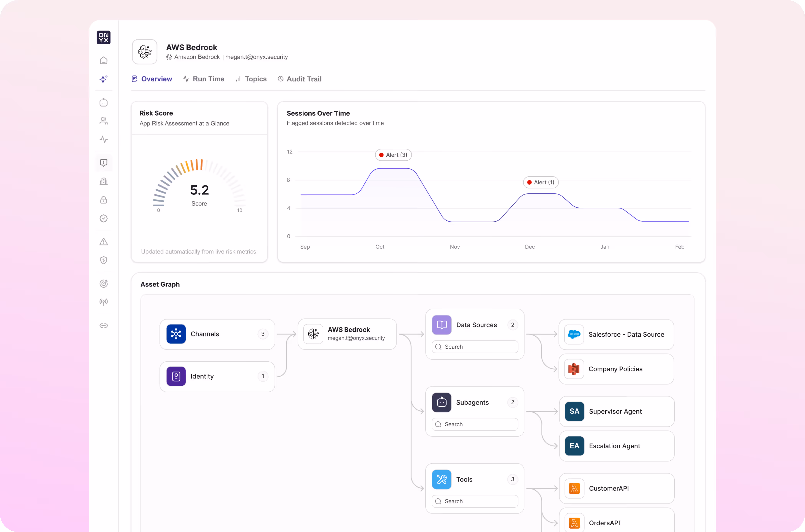Open the warning triangle sidebar icon
Image resolution: width=805 pixels, height=532 pixels.
104,242
